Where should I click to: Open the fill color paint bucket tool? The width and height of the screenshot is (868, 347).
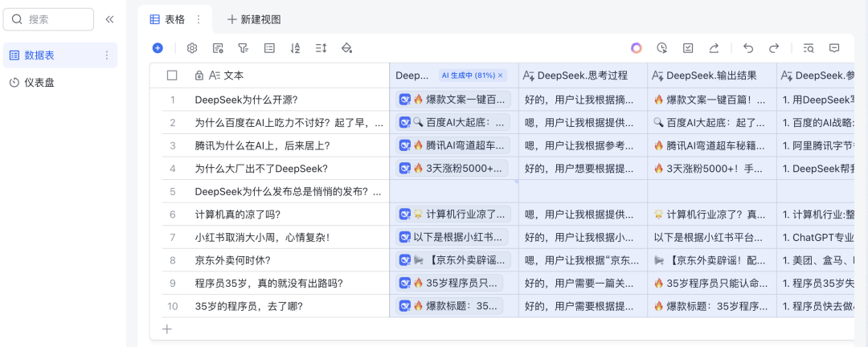click(x=346, y=48)
